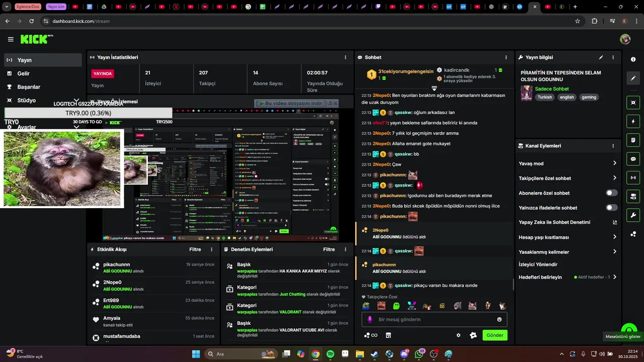Switch to Yayın için browser tab group
The image size is (644, 362).
point(56,7)
